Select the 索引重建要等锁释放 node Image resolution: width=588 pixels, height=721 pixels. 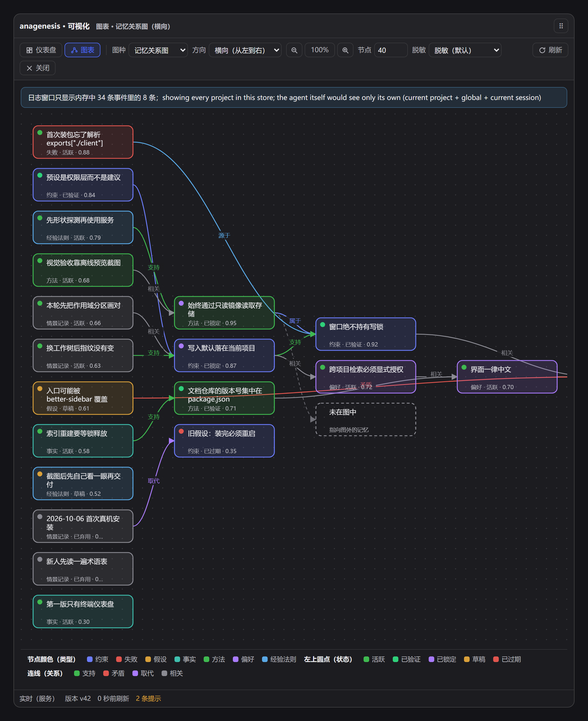coord(83,441)
